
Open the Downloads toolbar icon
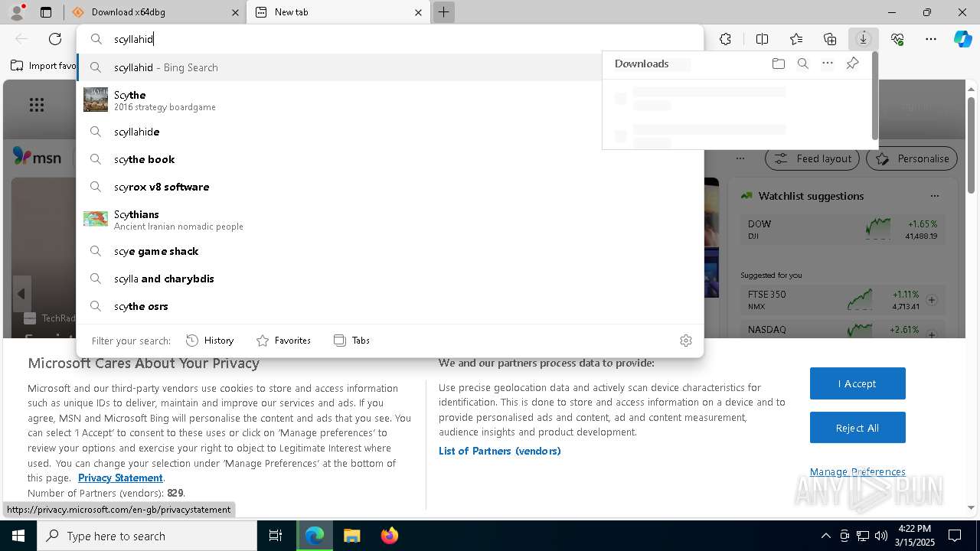pos(863,39)
